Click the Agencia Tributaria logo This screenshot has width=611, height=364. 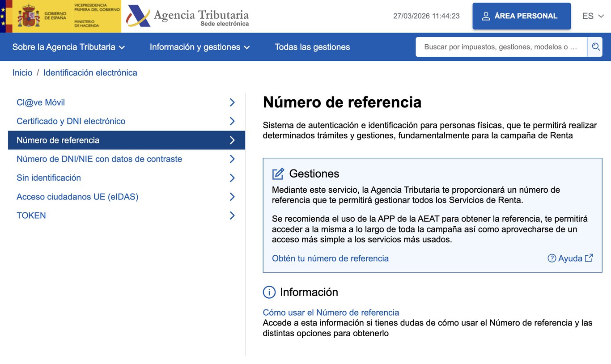point(187,16)
